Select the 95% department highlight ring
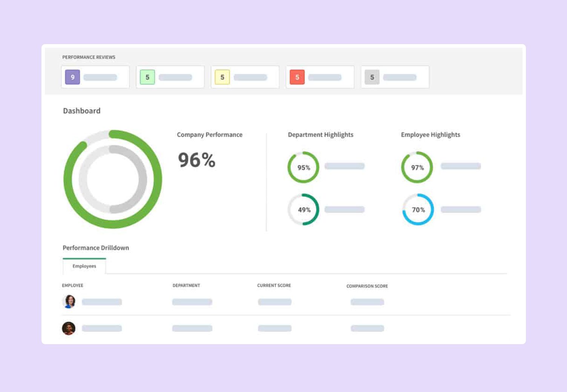Screen dimensions: 567x392 tap(303, 167)
